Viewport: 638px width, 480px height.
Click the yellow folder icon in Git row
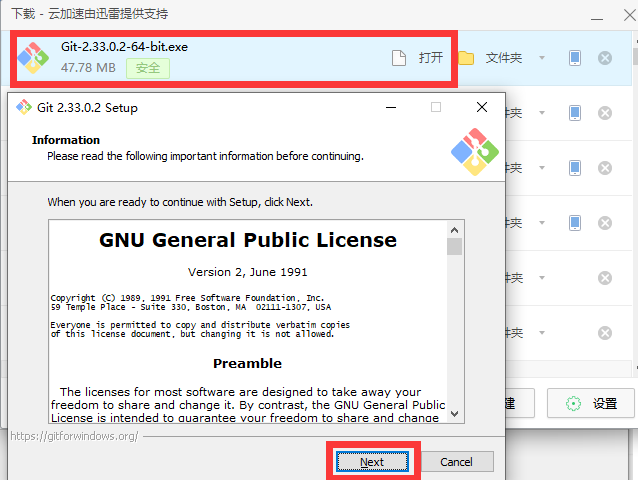(x=466, y=58)
